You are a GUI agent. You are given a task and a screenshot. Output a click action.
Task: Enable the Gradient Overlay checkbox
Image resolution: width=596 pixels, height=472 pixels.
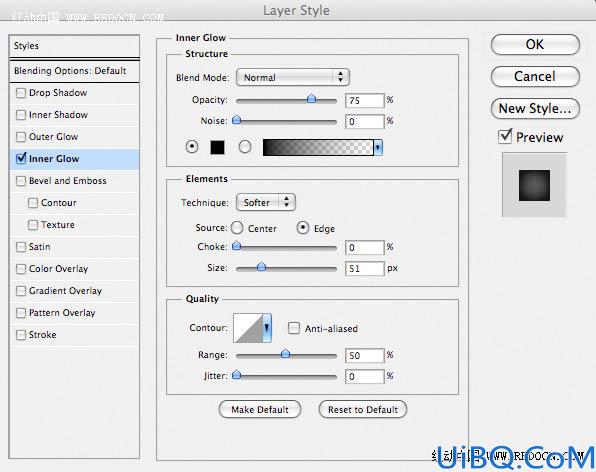click(21, 291)
